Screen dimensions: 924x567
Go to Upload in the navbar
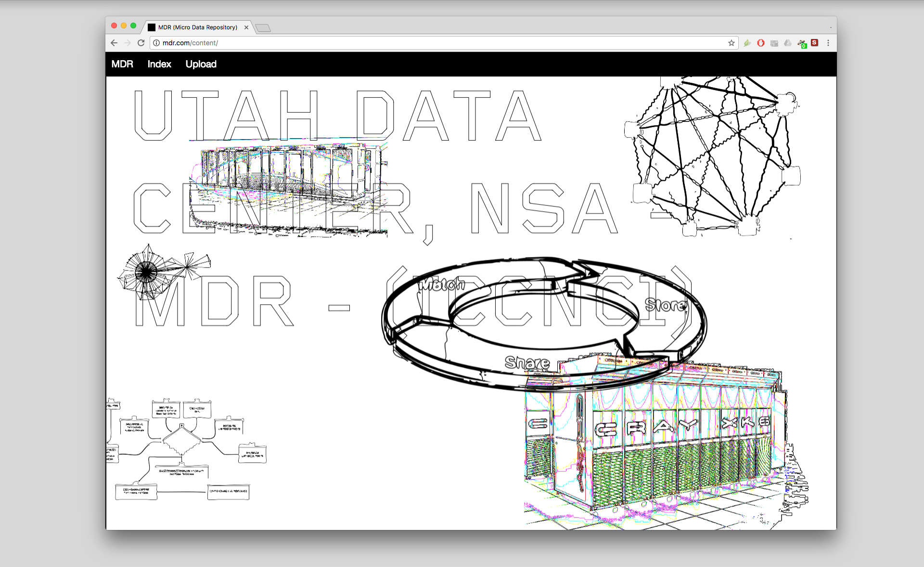tap(201, 64)
